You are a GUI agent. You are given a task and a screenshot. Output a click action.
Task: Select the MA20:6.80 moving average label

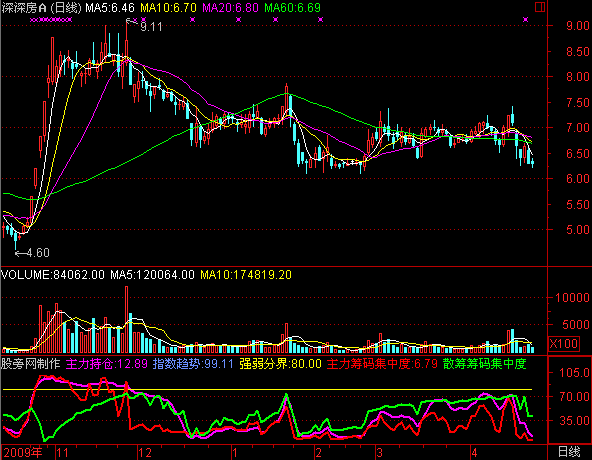(x=230, y=8)
